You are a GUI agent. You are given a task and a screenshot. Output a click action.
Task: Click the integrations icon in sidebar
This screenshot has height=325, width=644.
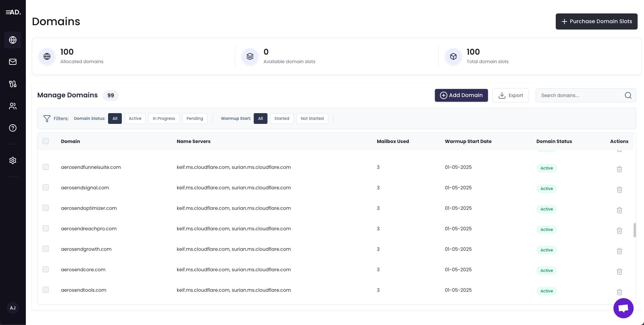click(13, 84)
